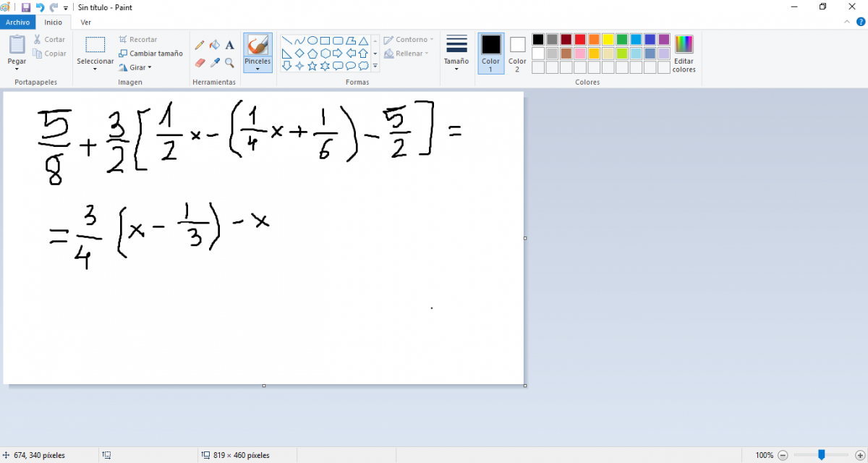The width and height of the screenshot is (868, 463).
Task: Open the Archivo menu
Action: [x=17, y=22]
